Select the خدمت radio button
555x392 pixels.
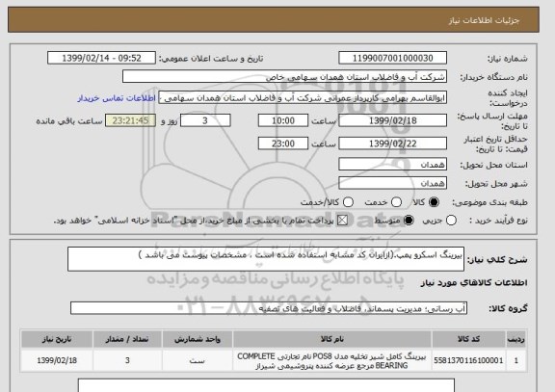point(396,202)
